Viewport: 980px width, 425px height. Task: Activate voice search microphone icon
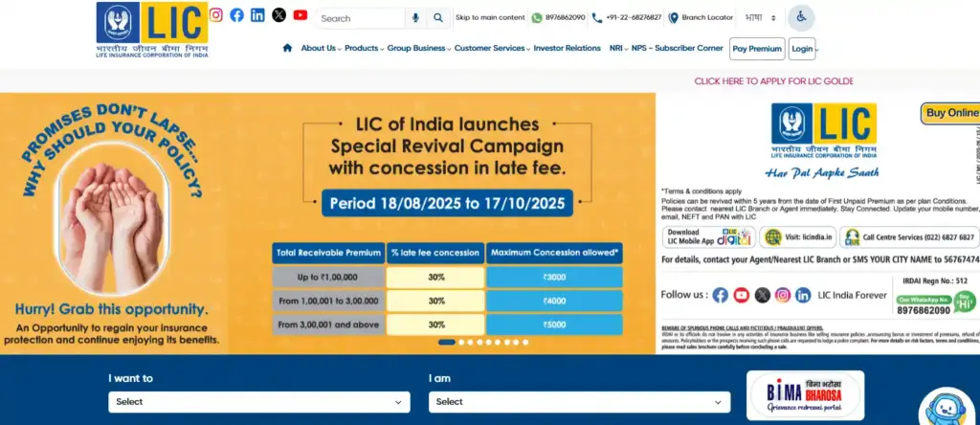point(415,18)
